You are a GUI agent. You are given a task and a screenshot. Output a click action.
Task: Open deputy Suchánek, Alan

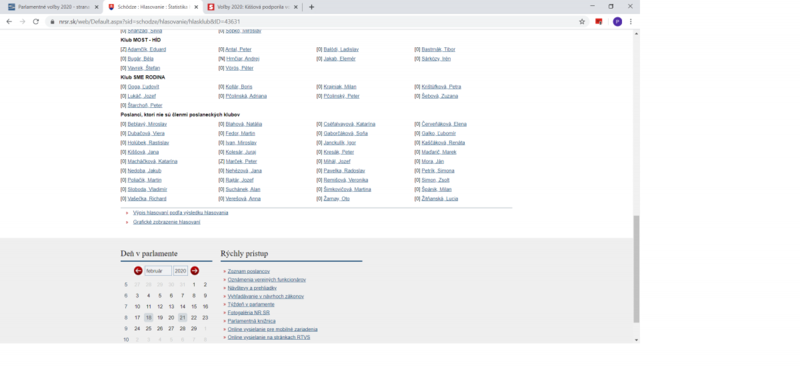[x=243, y=189]
